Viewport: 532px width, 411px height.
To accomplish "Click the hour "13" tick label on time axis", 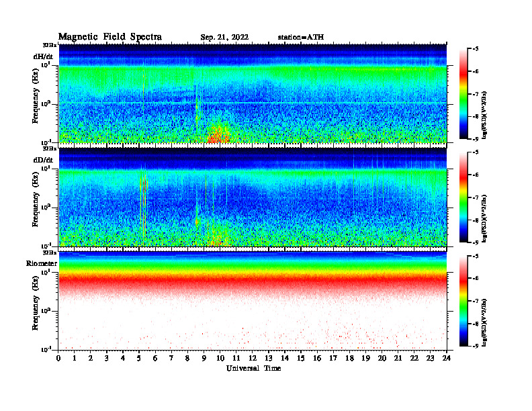I will (x=269, y=359).
